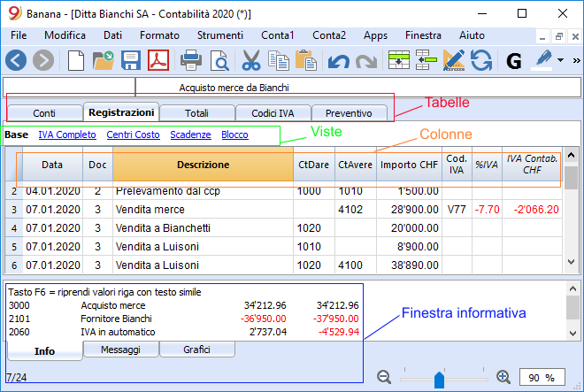The image size is (584, 392).
Task: Open the Conta1 menu
Action: tap(278, 35)
